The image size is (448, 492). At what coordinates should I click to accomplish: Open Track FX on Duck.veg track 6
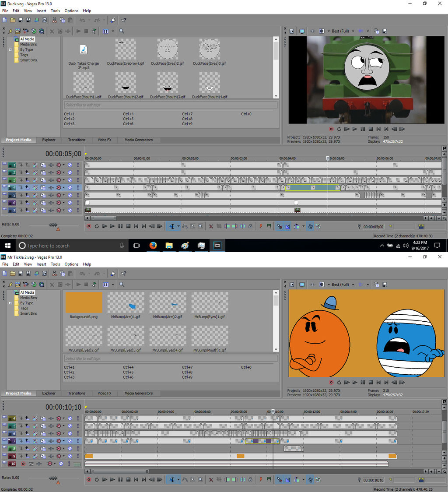[50, 203]
